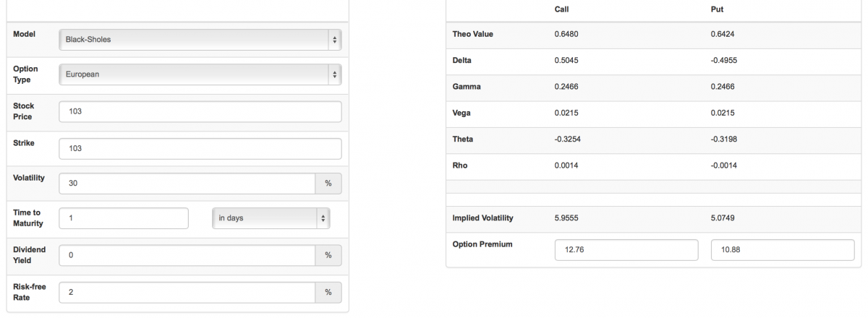Edit the Call Option Premium field
This screenshot has height=318, width=868.
[626, 250]
